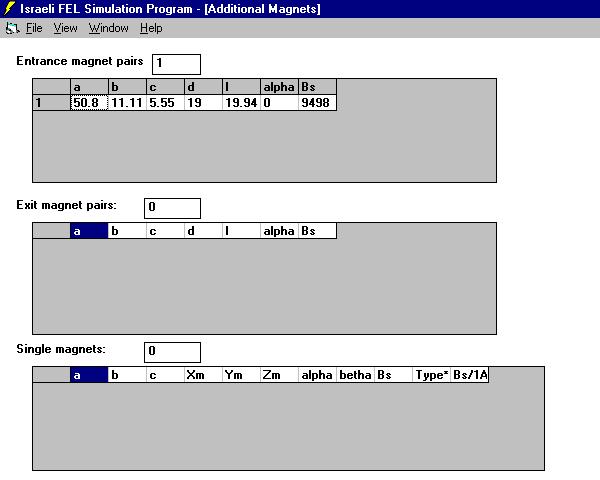Image resolution: width=600 pixels, height=480 pixels.
Task: Select entrance cell d value 19
Action: (x=203, y=103)
